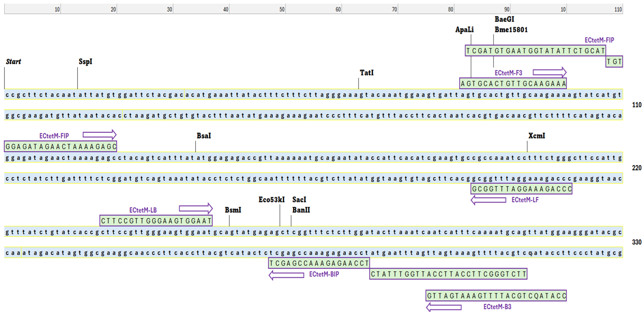Click the TatI restriction site label
The height and width of the screenshot is (316, 644).
(366, 73)
